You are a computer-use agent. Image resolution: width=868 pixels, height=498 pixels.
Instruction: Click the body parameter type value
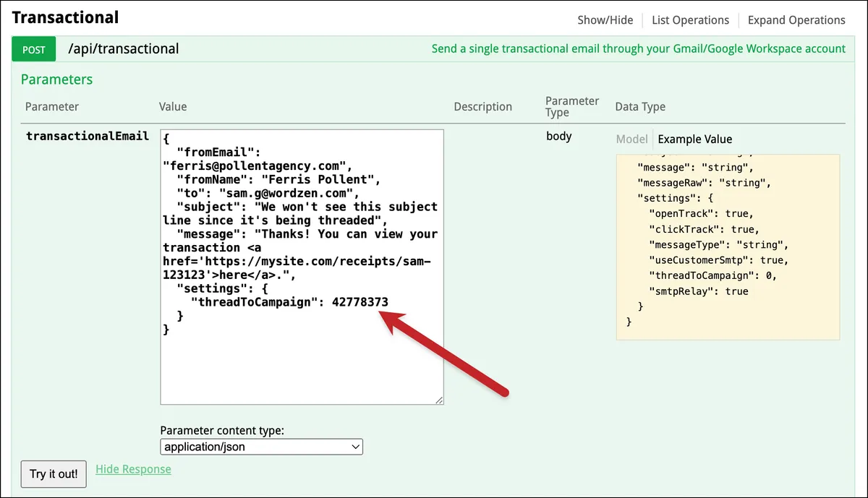tap(559, 136)
